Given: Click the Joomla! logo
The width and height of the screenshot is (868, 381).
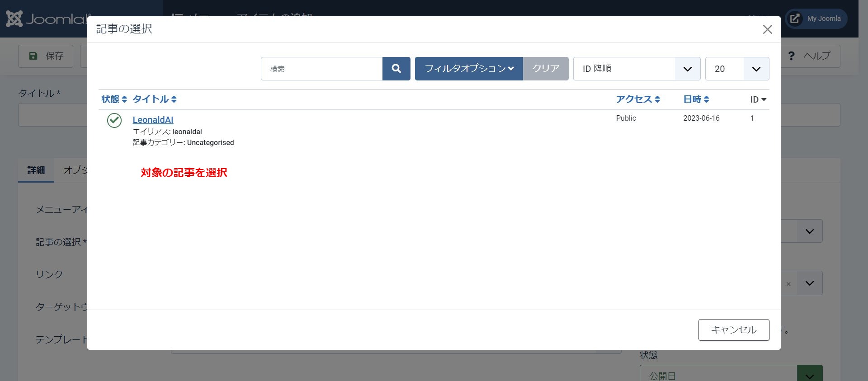Looking at the screenshot, I should pos(47,19).
